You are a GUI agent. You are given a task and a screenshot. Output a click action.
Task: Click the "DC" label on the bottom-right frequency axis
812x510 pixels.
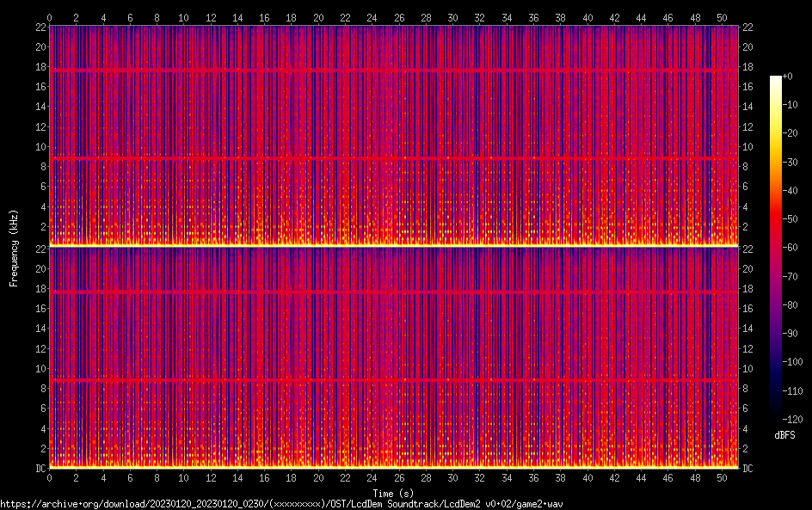747,469
